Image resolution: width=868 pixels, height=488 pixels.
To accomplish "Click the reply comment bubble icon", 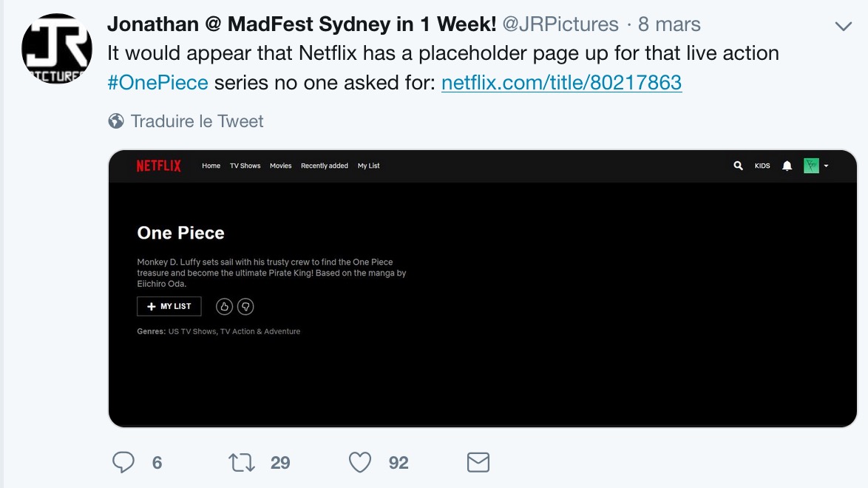I will (123, 463).
